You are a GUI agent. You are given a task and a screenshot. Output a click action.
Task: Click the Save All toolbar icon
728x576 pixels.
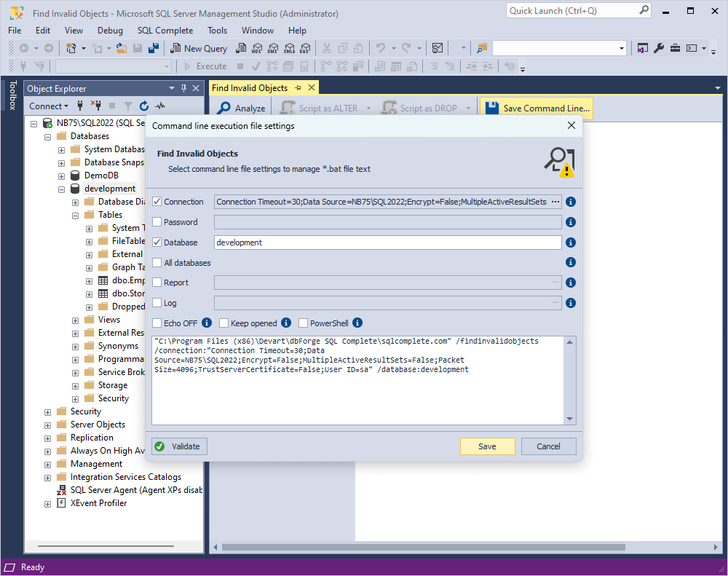click(153, 48)
